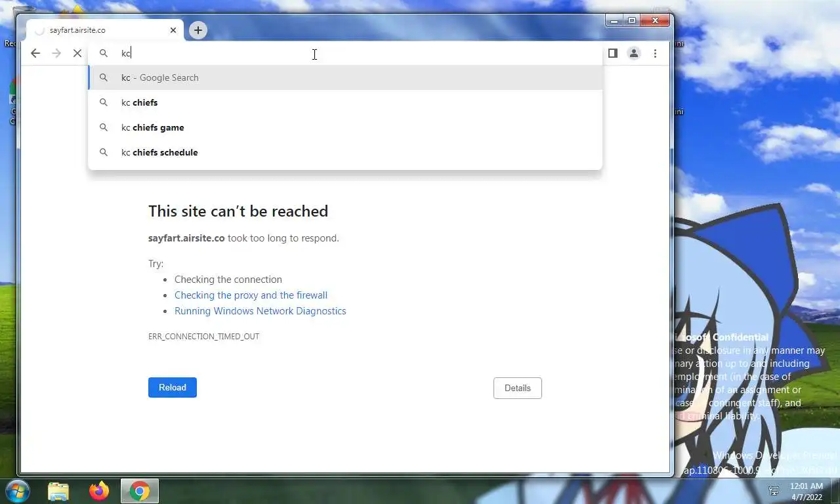The image size is (840, 504).
Task: Click the Reload button
Action: tap(173, 387)
